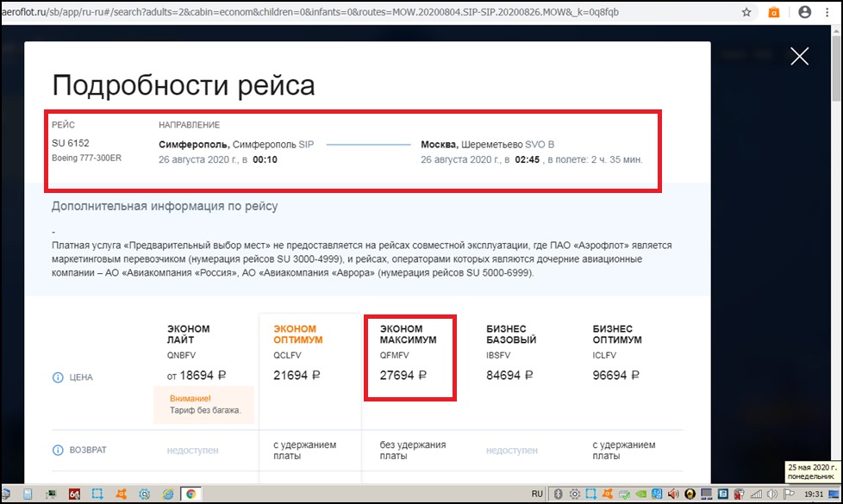This screenshot has width=843, height=504.
Task: Click the price '21694 ₽'
Action: [297, 376]
